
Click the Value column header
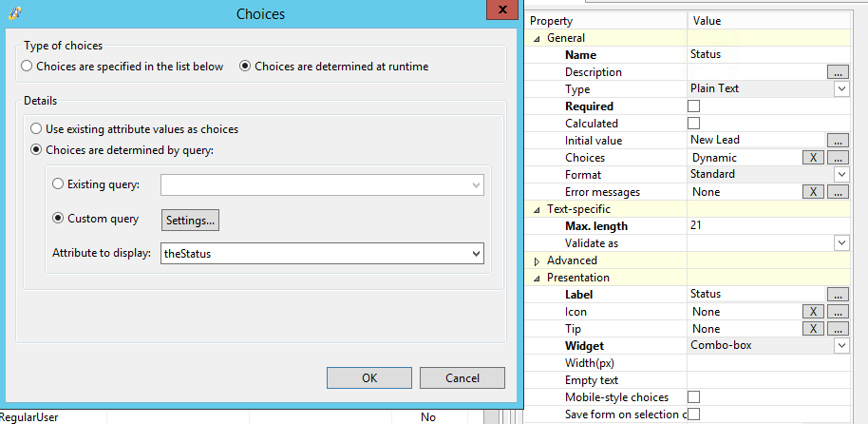pyautogui.click(x=768, y=21)
